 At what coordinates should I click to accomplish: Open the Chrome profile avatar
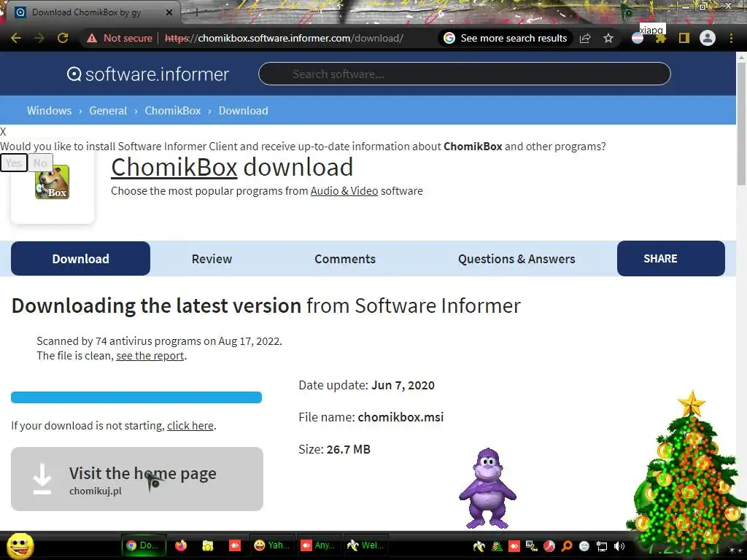708,38
